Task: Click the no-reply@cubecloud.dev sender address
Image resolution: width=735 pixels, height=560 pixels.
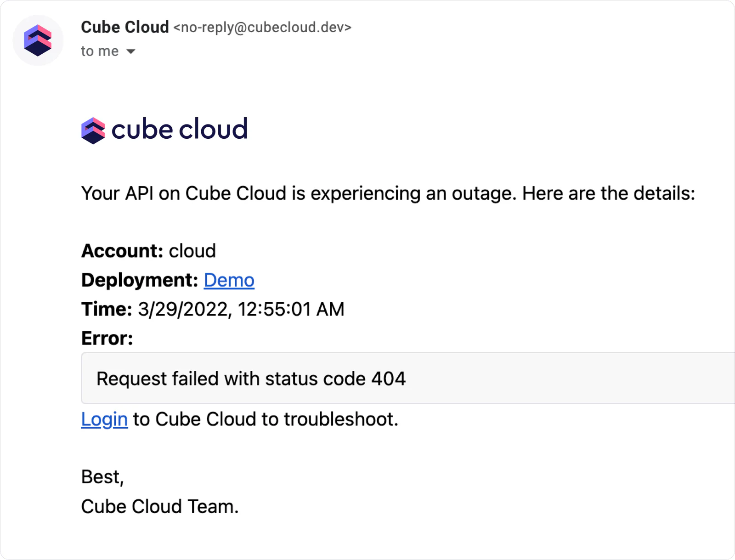Action: [x=262, y=28]
